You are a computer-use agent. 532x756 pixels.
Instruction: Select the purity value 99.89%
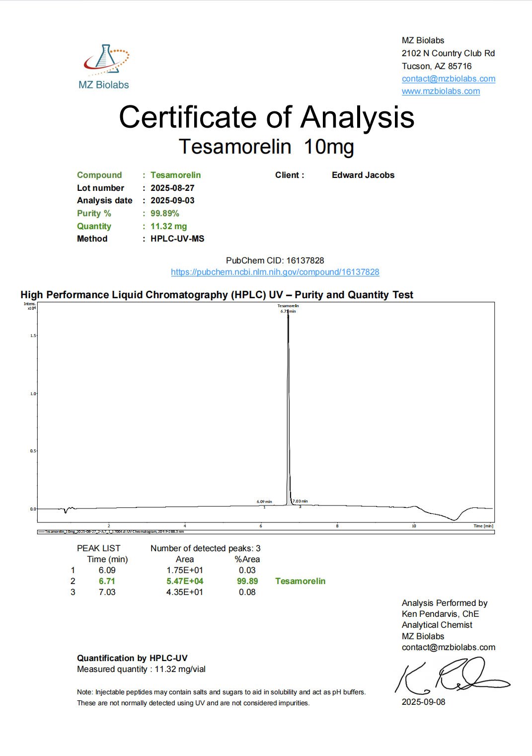[x=164, y=213]
